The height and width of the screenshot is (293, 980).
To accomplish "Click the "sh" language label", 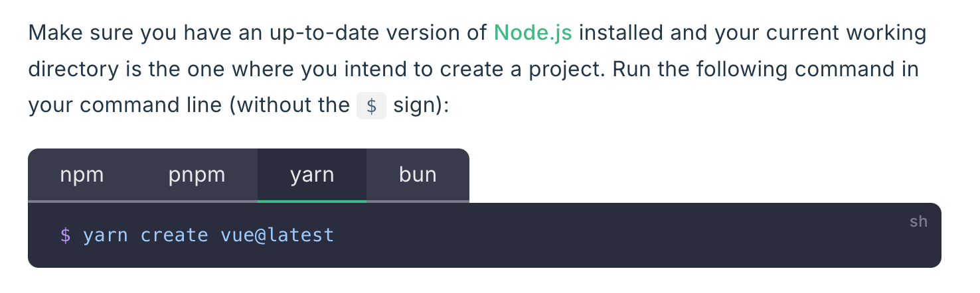I will pos(918,221).
